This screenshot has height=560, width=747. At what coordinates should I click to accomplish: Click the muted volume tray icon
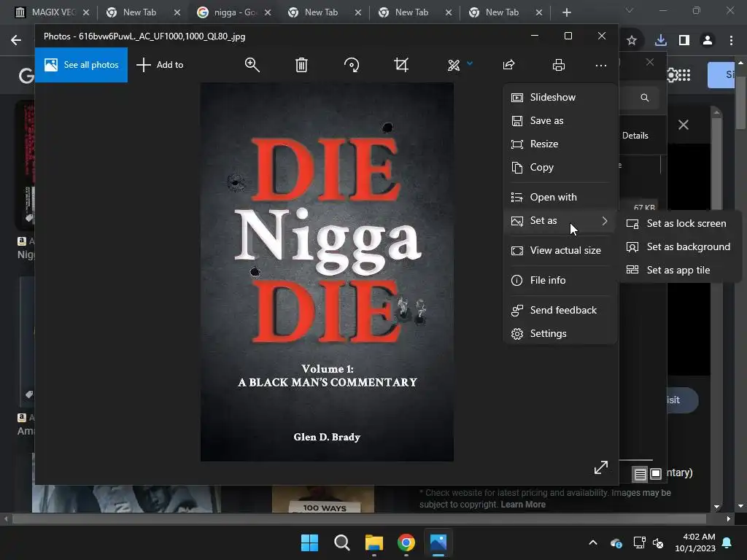click(659, 542)
